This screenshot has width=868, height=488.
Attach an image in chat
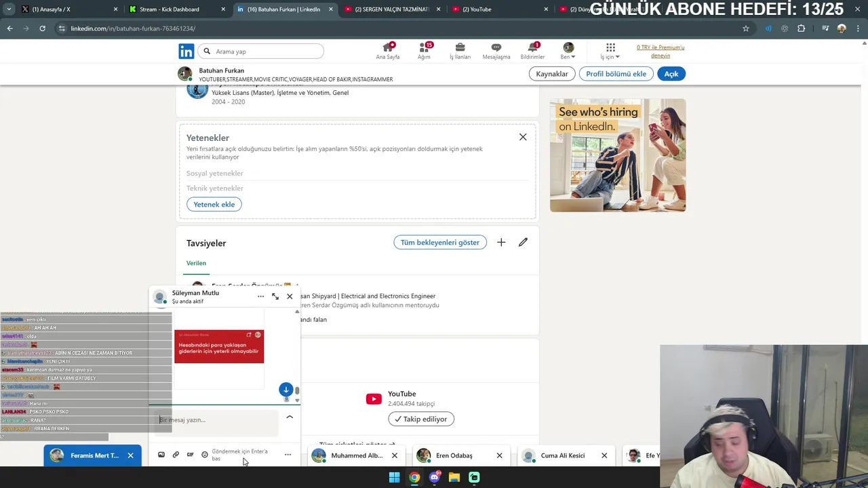click(161, 455)
